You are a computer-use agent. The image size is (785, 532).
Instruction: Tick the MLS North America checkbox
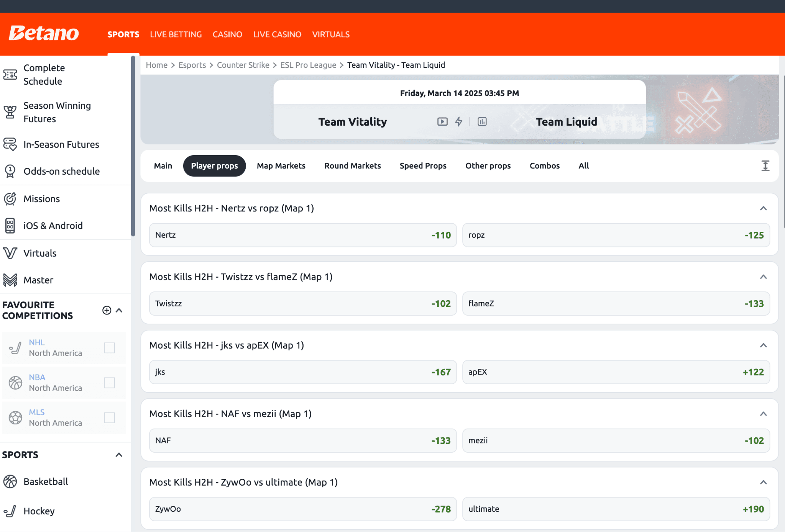(x=110, y=417)
